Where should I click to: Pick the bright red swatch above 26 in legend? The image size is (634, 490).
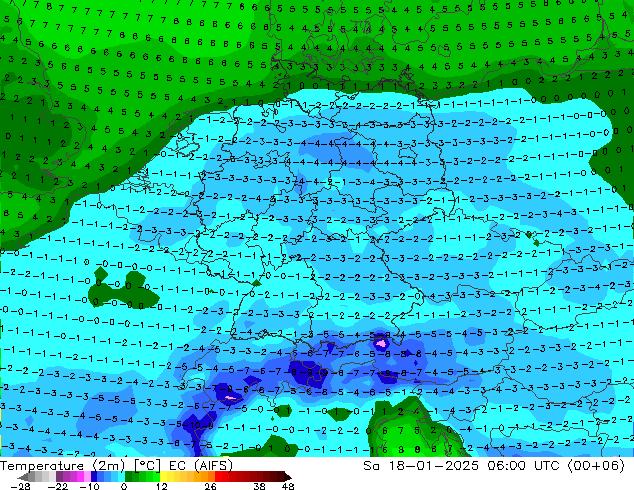click(218, 477)
